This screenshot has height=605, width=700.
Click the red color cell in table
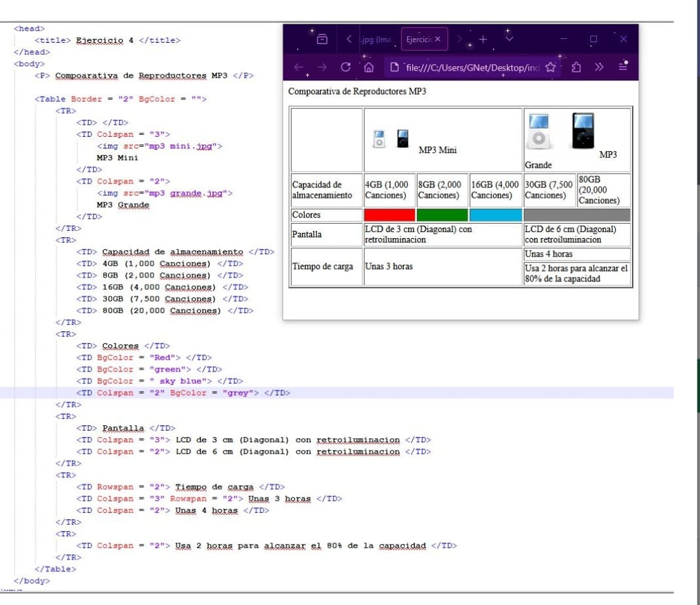point(390,215)
